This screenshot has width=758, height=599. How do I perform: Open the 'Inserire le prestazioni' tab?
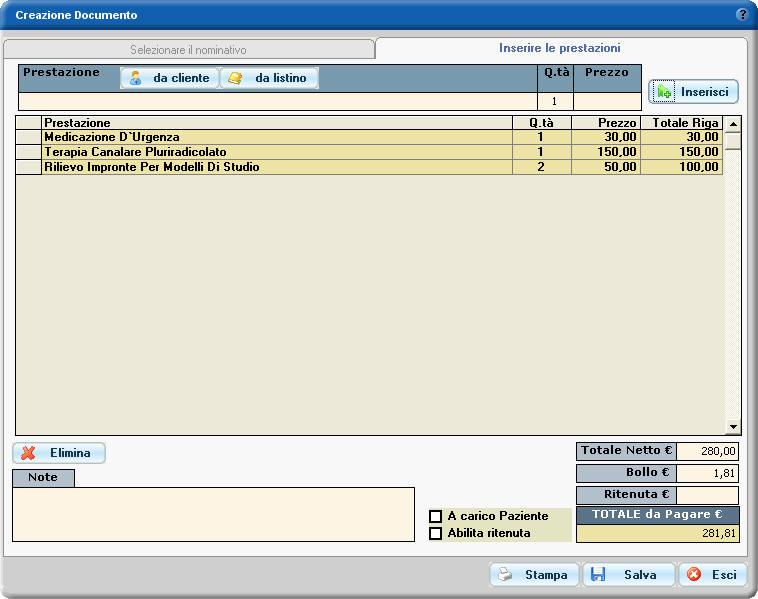click(x=560, y=48)
